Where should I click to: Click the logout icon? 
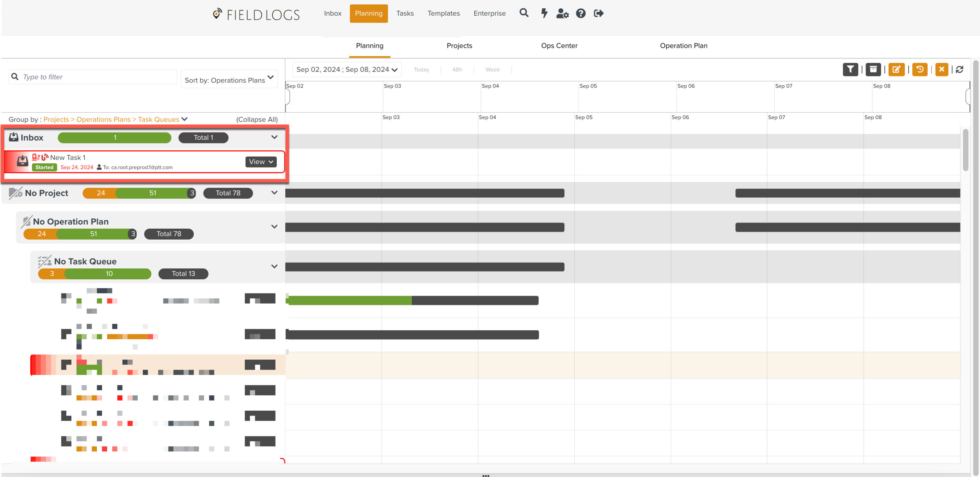[599, 14]
